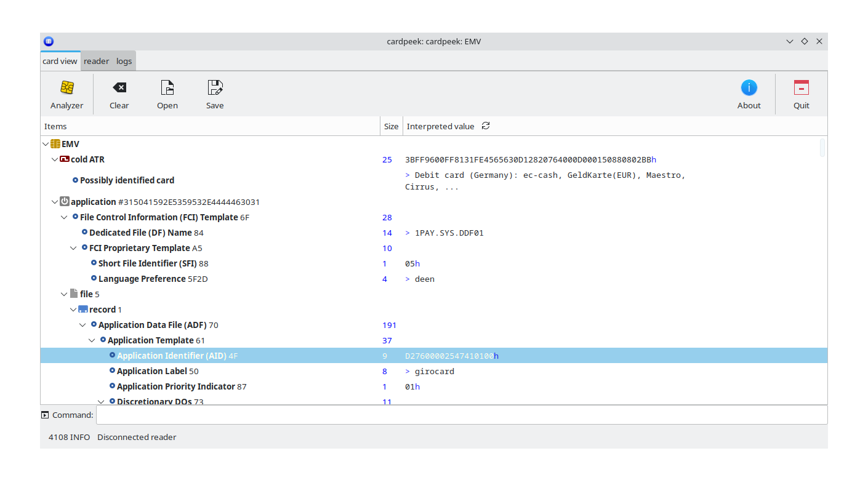Click the document icon next to file 5
Viewport: 868px width, 496px height.
pos(73,294)
